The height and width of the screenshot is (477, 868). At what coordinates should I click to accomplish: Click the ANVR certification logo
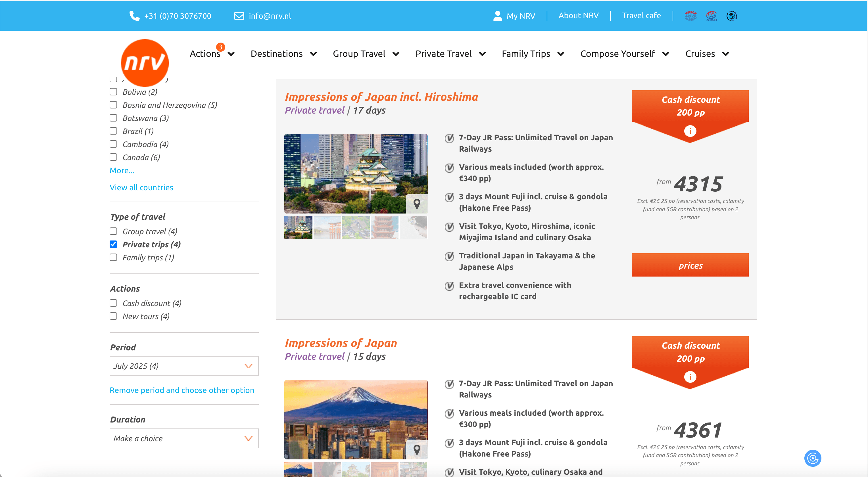tap(690, 16)
